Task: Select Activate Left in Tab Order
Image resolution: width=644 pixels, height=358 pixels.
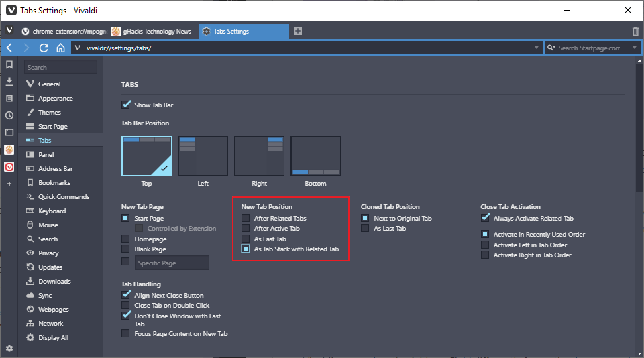Action: pyautogui.click(x=485, y=245)
